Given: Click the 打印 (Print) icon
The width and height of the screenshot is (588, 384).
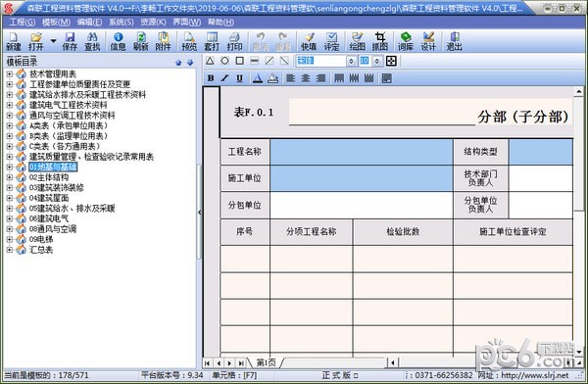Looking at the screenshot, I should (x=234, y=41).
